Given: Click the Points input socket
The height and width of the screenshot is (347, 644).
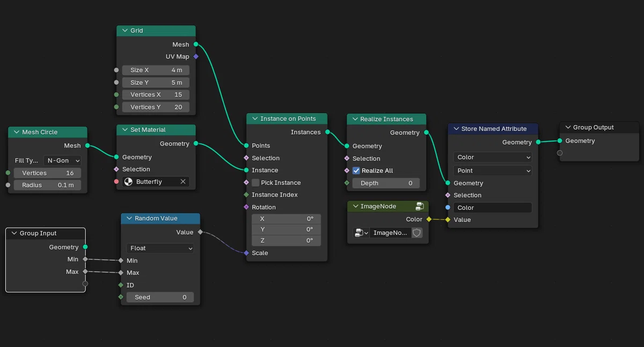Looking at the screenshot, I should coord(246,145).
